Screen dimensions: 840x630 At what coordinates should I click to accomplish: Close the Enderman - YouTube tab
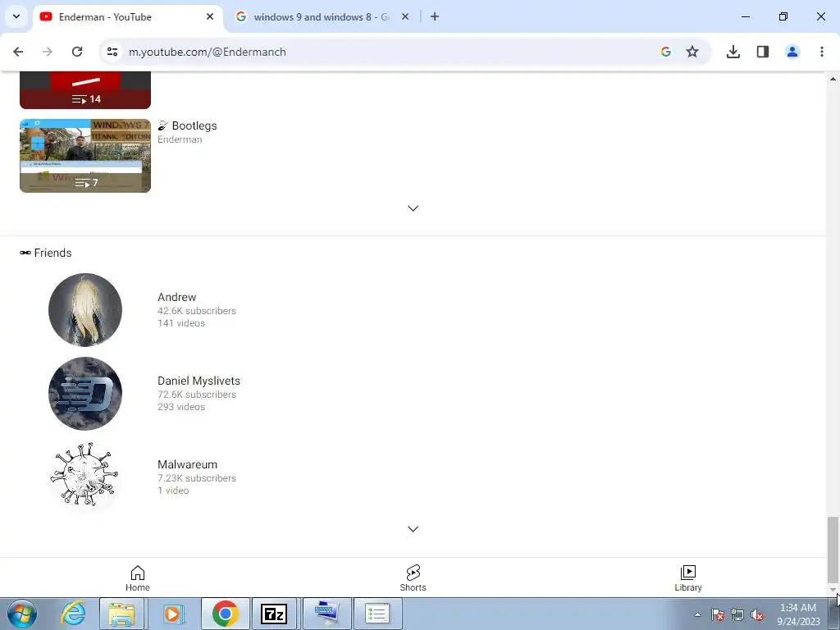[210, 16]
